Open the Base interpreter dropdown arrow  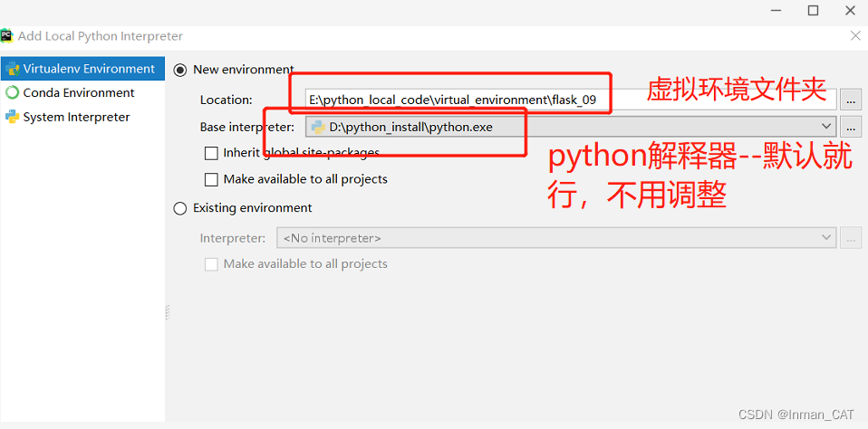tap(827, 127)
